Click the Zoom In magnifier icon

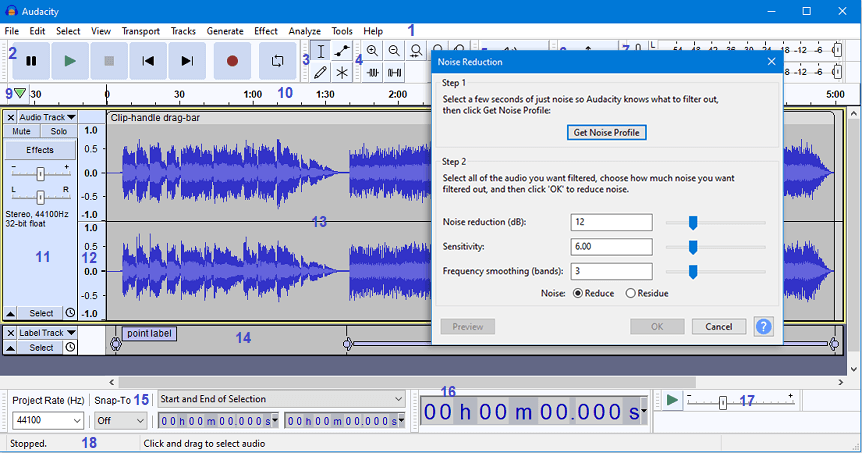tap(372, 51)
